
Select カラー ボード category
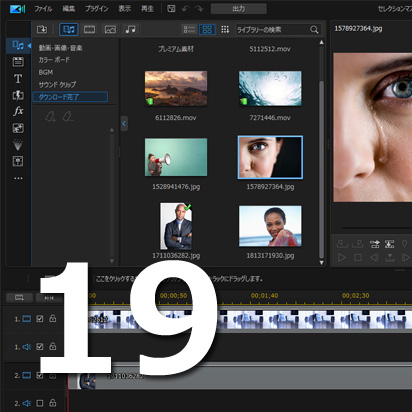point(54,60)
